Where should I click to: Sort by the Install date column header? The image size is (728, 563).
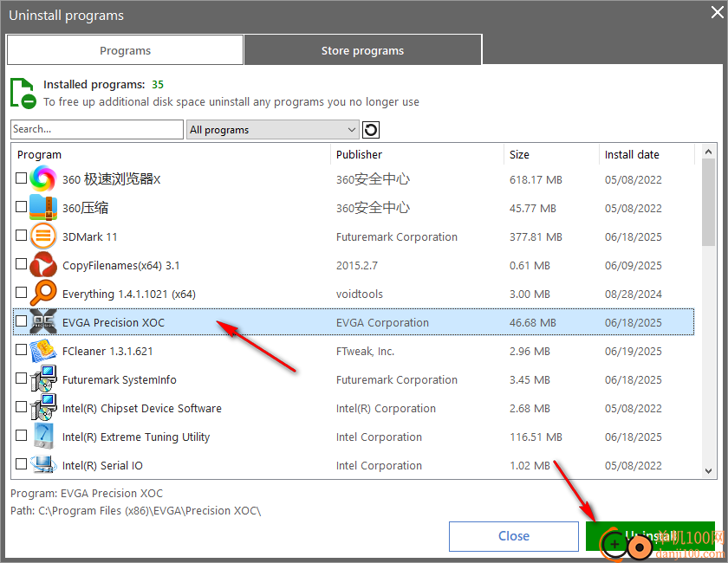647,154
